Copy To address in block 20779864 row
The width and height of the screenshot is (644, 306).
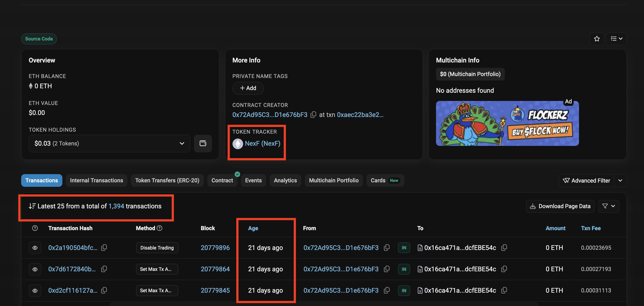click(x=504, y=269)
